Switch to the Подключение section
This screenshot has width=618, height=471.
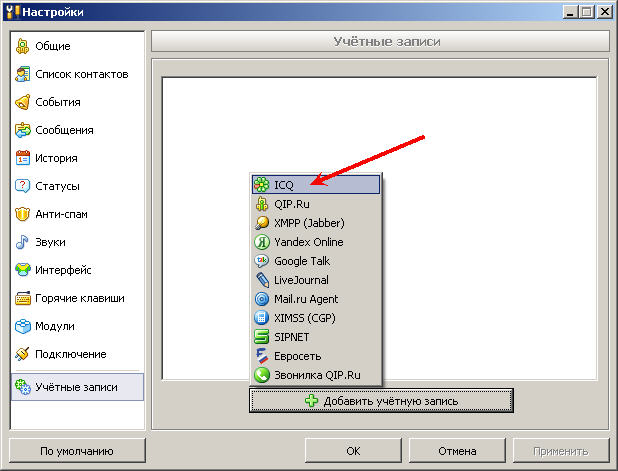coord(78,354)
